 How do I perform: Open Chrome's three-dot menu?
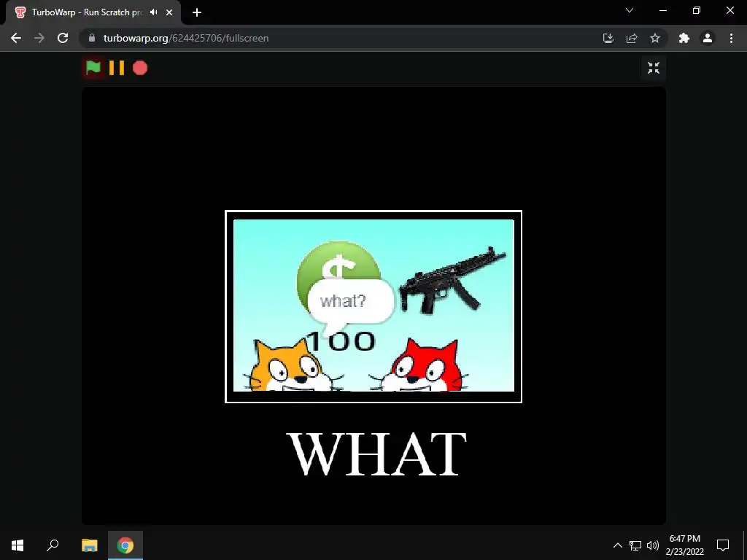click(731, 38)
